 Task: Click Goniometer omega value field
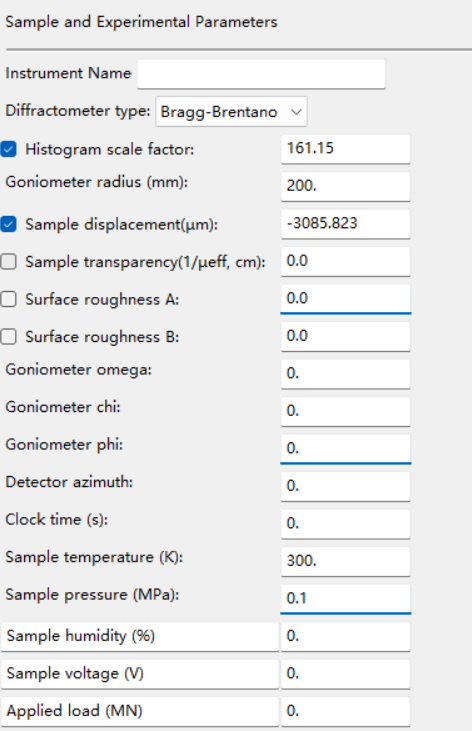346,373
